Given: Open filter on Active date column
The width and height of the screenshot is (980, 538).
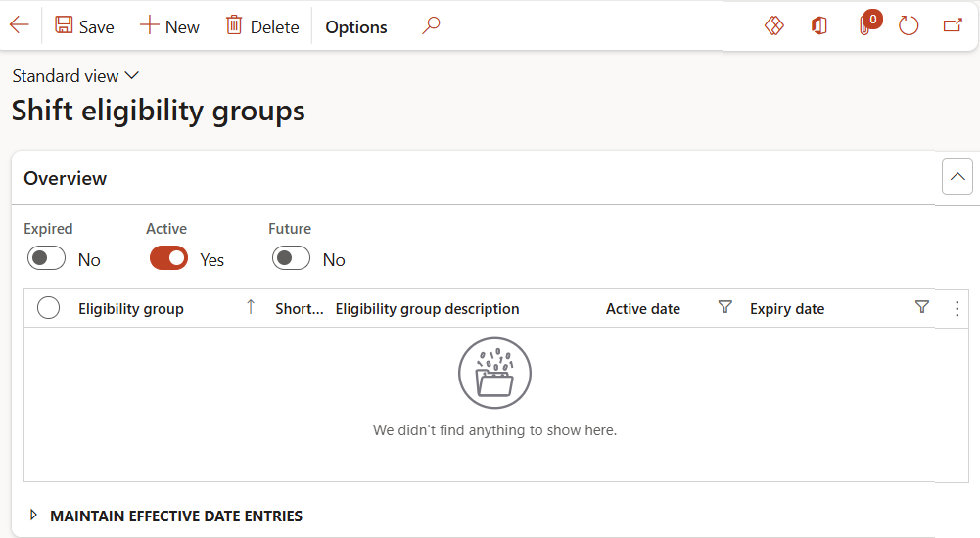Looking at the screenshot, I should [725, 306].
